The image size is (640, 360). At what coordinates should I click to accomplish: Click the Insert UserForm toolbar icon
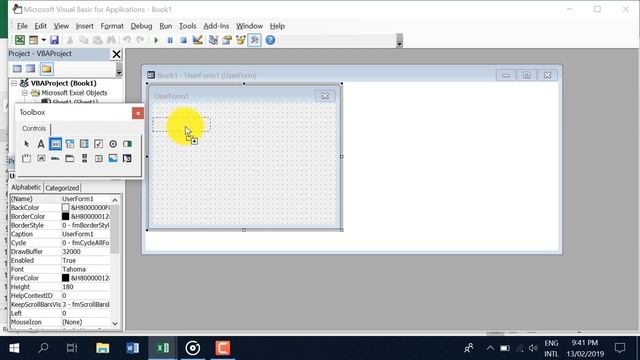click(x=33, y=40)
